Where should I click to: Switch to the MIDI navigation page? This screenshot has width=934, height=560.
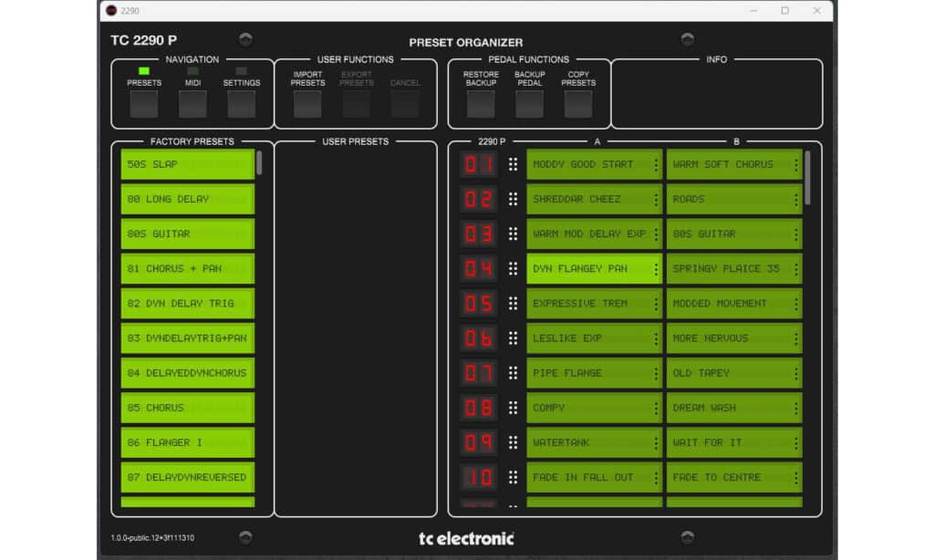click(x=193, y=104)
